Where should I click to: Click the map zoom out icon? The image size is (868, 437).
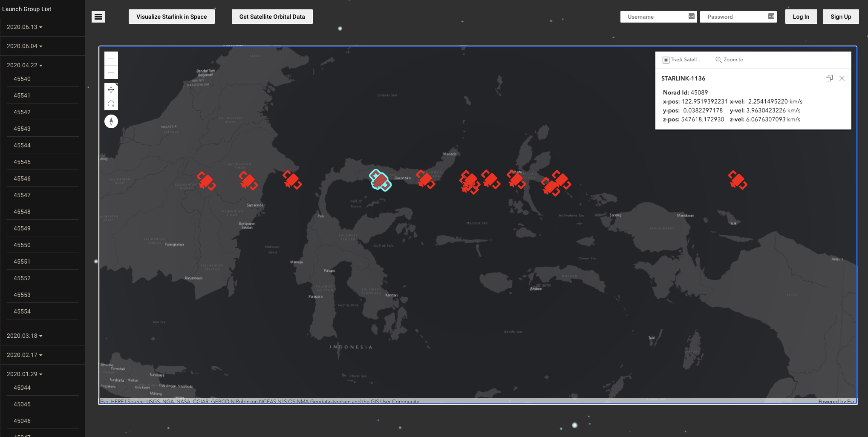(111, 72)
